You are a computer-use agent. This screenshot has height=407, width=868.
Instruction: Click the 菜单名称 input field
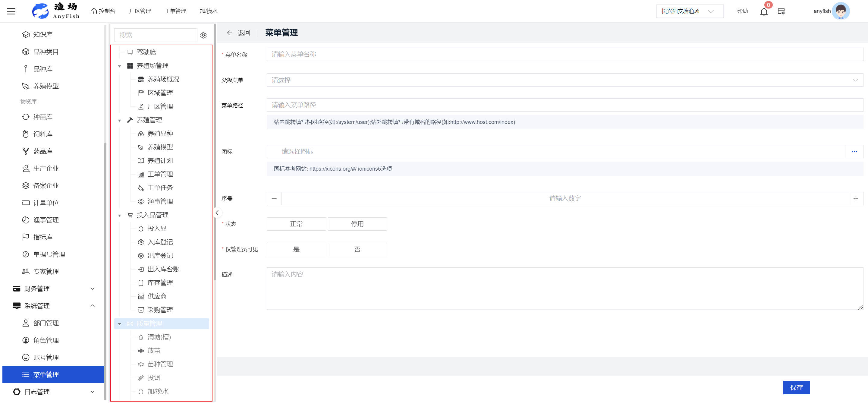click(x=565, y=54)
